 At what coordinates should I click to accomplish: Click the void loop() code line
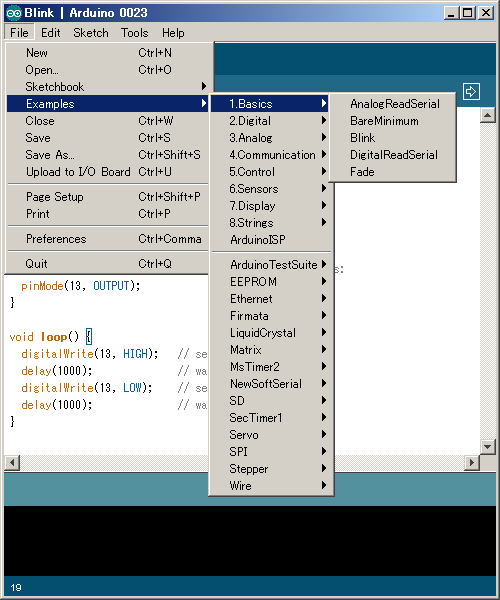[x=50, y=337]
